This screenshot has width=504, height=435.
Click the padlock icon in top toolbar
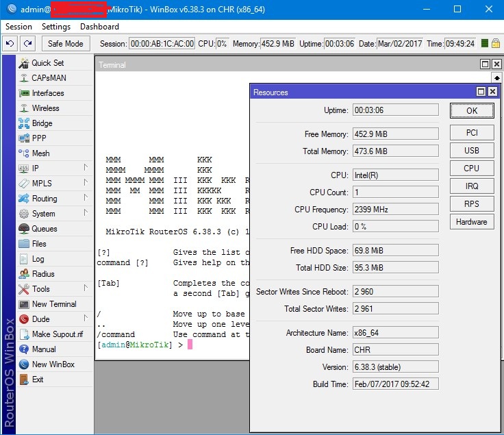pyautogui.click(x=496, y=43)
